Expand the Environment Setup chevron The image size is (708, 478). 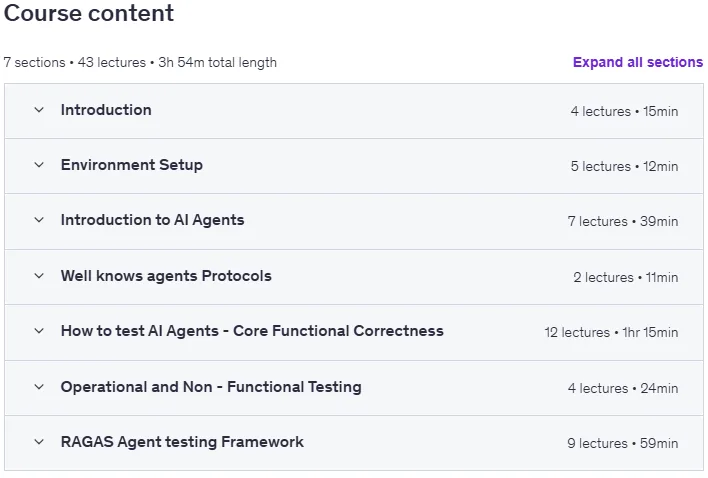(x=39, y=165)
